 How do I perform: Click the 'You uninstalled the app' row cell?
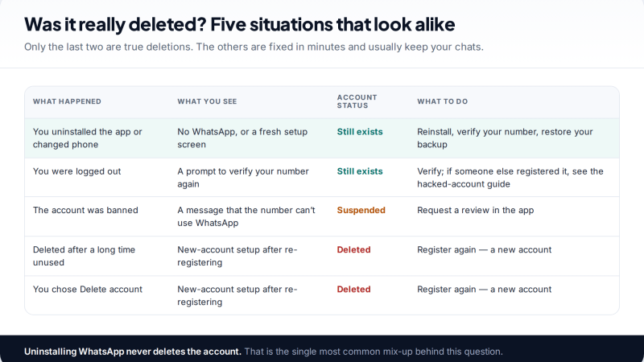point(88,138)
